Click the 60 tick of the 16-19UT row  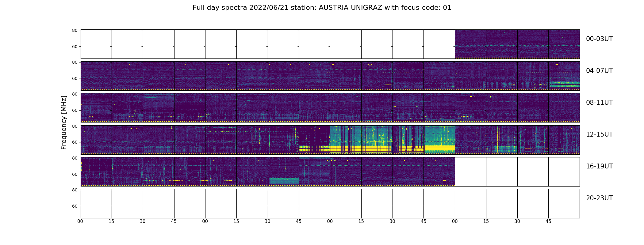pyautogui.click(x=75, y=174)
